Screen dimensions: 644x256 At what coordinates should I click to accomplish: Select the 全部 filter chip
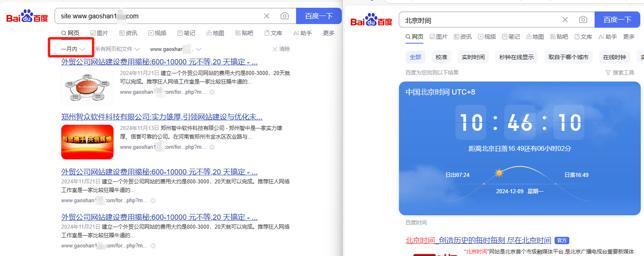(415, 57)
